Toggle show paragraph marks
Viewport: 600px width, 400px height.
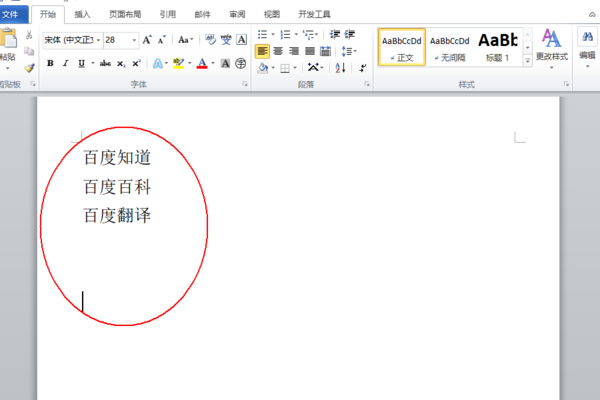tap(362, 68)
